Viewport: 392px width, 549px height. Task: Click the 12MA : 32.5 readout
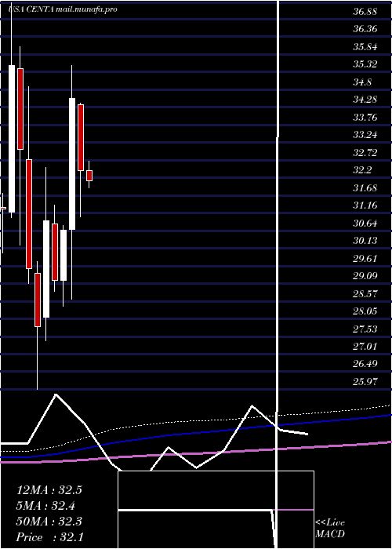tap(49, 490)
